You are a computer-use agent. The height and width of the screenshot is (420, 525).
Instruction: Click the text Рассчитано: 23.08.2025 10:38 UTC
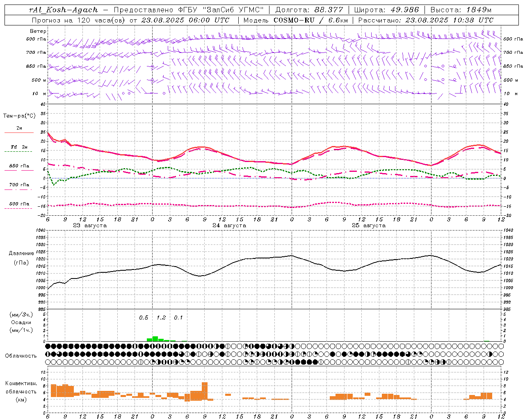pyautogui.click(x=426, y=20)
